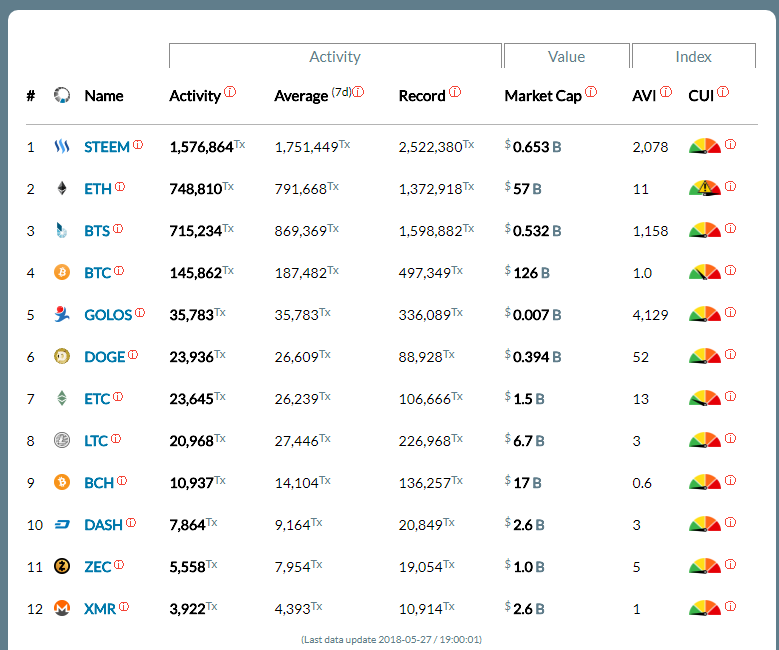
Task: Open the BTS coin link
Action: 97,231
